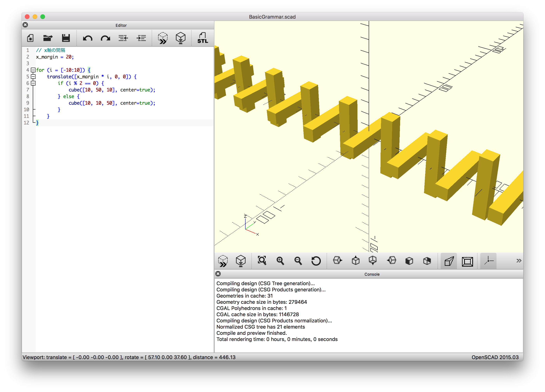Redo the last edit

[105, 38]
